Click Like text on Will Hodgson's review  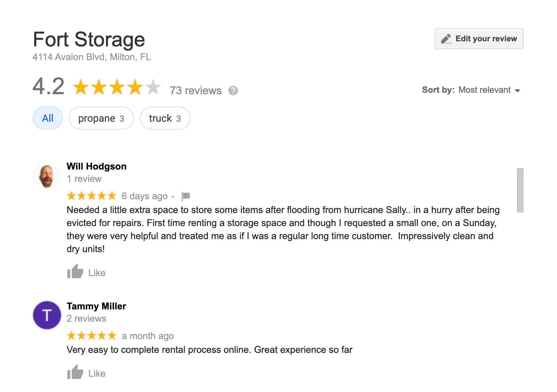97,273
